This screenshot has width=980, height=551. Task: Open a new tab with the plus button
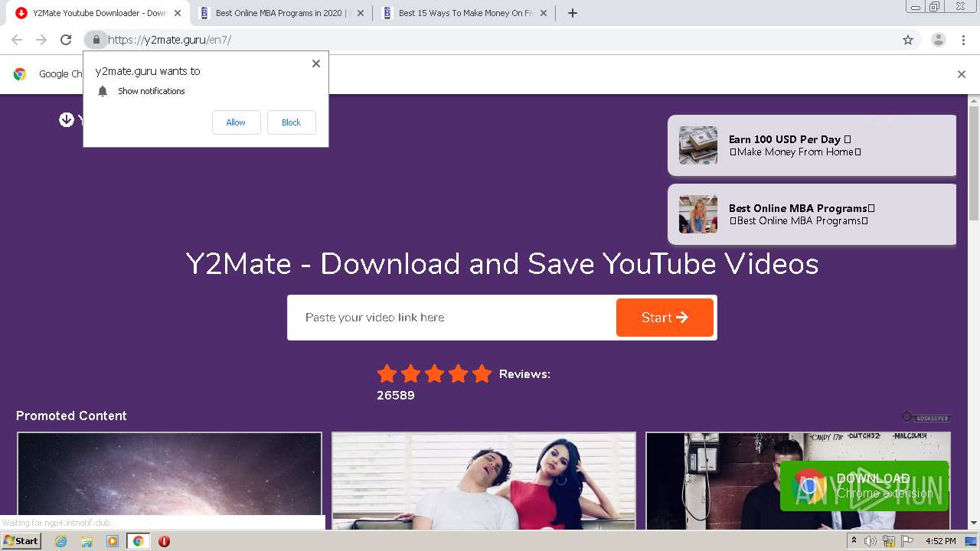[x=572, y=13]
